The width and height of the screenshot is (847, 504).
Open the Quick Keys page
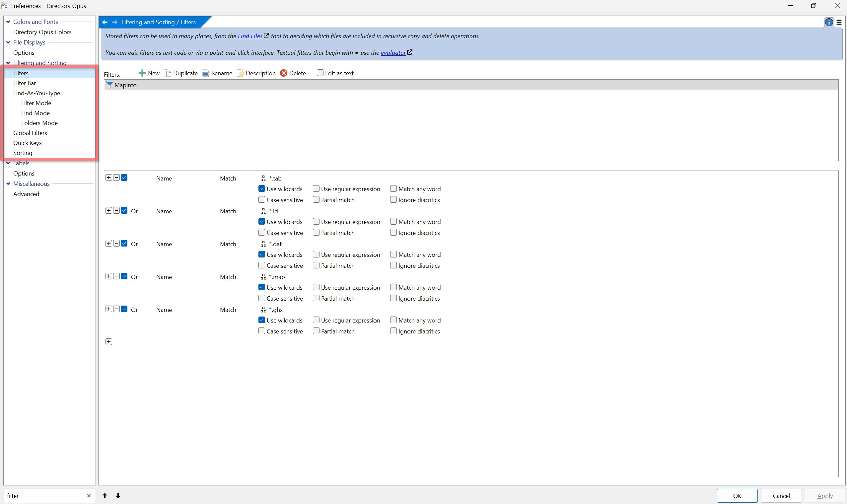pos(28,143)
